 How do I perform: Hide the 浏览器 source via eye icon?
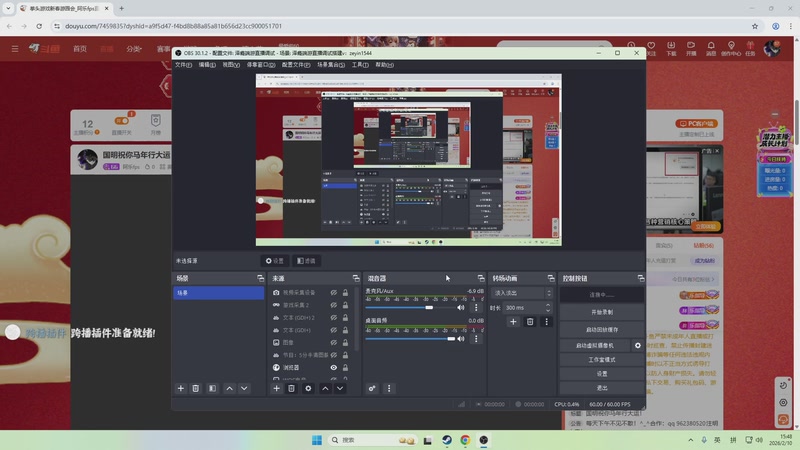334,367
